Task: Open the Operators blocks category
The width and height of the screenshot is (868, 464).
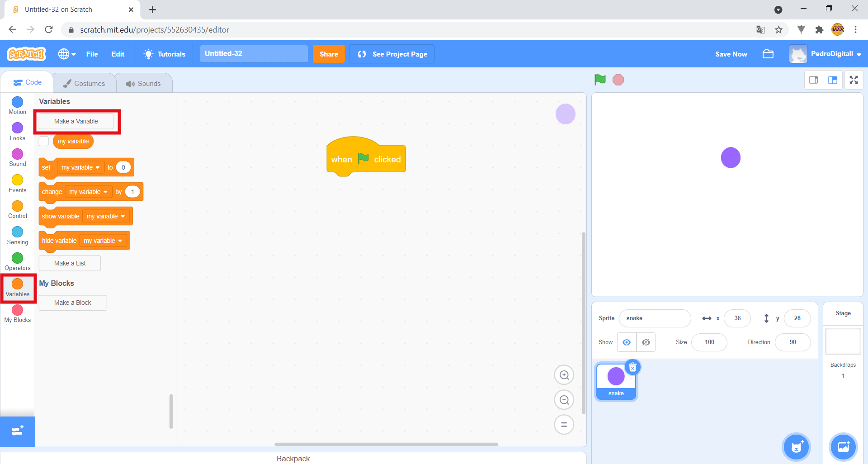Action: [x=18, y=262]
